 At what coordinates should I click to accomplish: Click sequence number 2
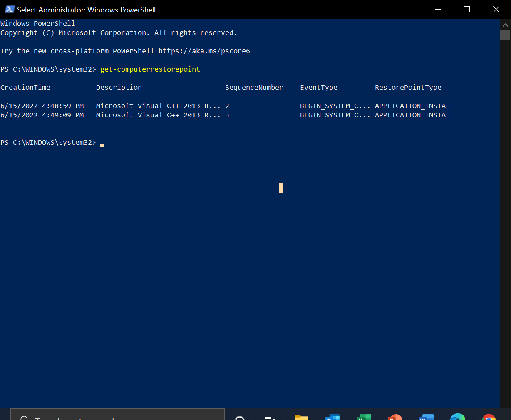pos(227,106)
